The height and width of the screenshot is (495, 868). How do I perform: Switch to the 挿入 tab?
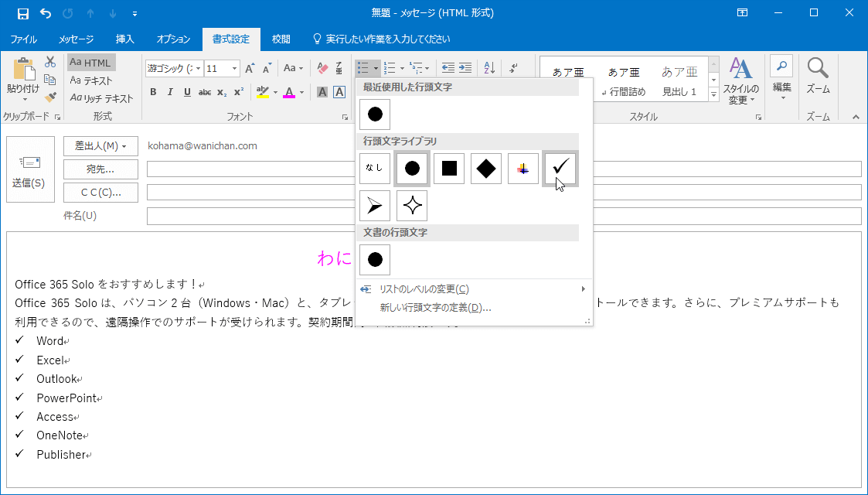pyautogui.click(x=124, y=39)
